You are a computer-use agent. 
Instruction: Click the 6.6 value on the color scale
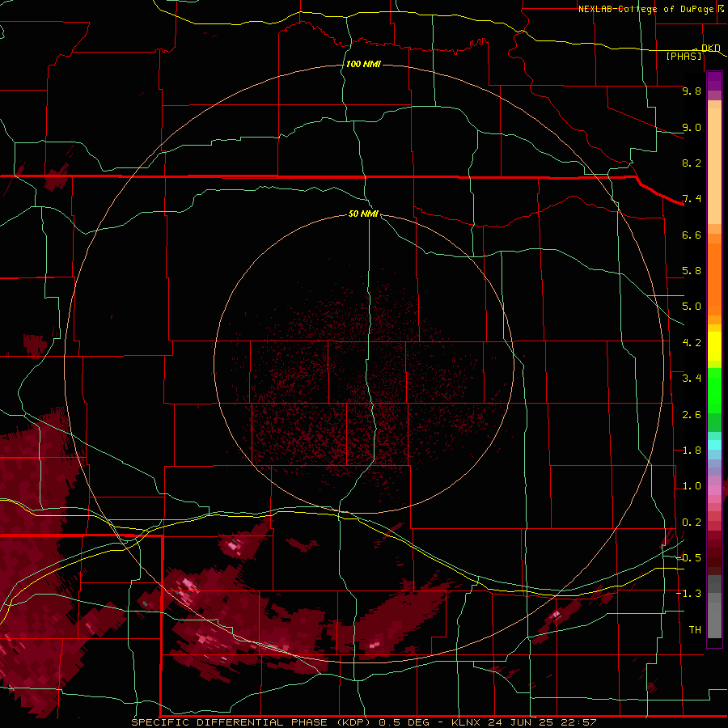point(692,235)
